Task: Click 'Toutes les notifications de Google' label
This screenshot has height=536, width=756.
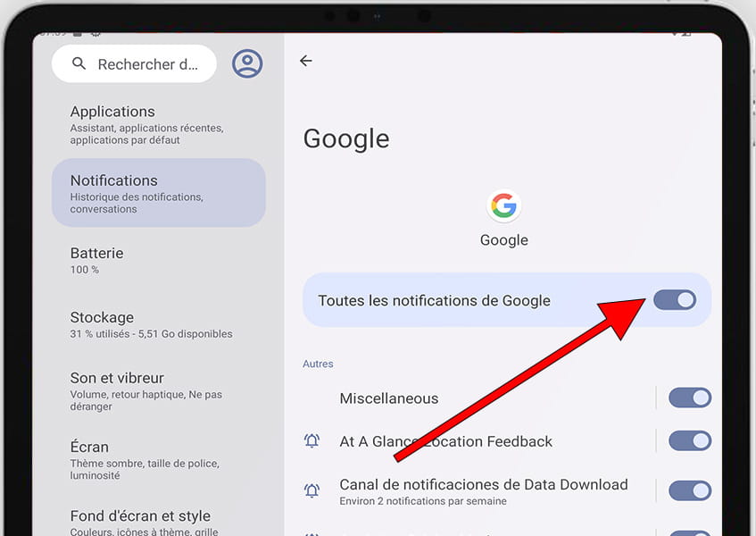Action: (x=434, y=300)
